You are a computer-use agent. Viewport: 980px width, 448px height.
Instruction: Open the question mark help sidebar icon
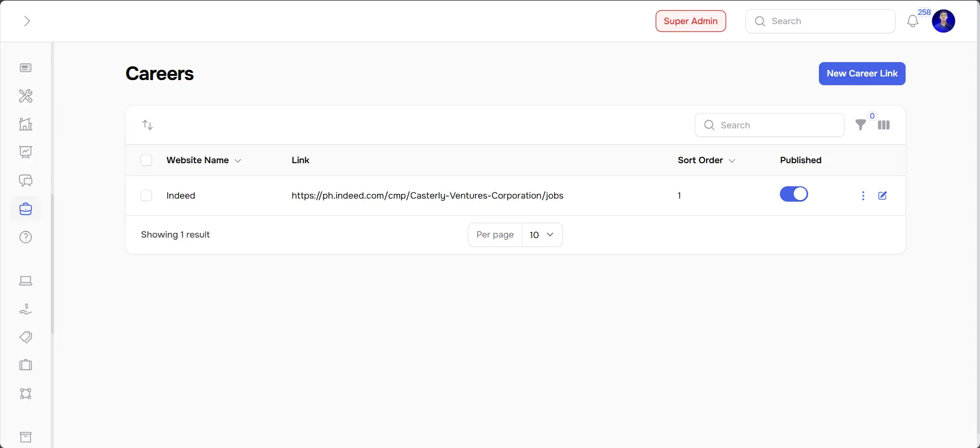(x=26, y=237)
